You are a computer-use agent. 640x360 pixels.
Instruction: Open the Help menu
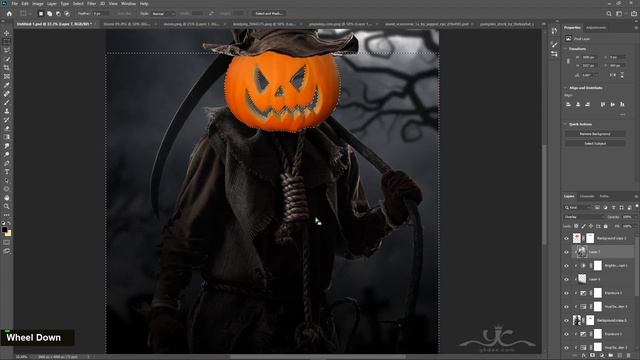pos(144,4)
